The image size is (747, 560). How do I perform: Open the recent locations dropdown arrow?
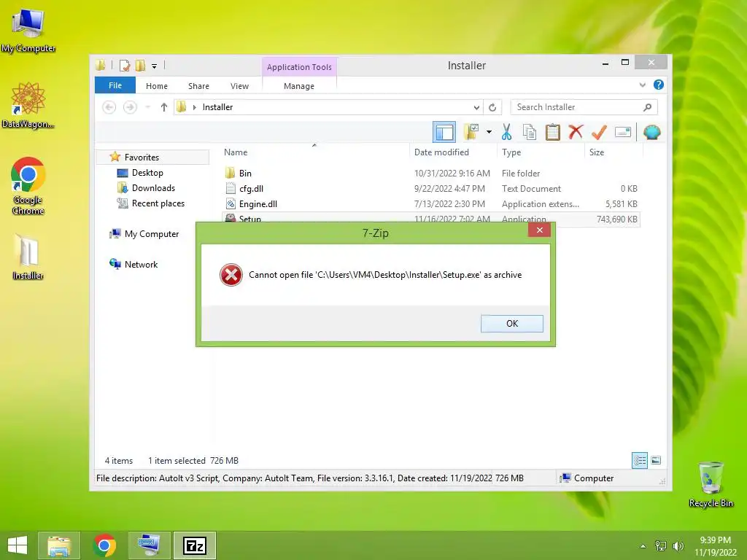pyautogui.click(x=147, y=107)
